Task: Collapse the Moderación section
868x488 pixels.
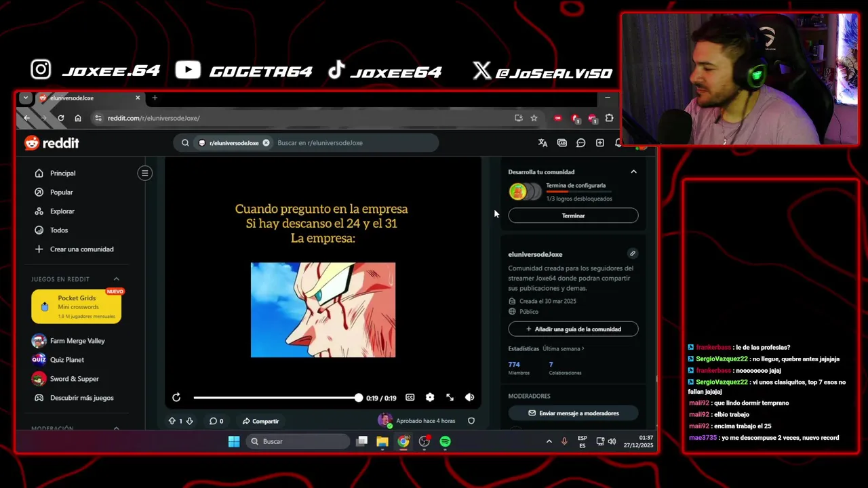Action: click(x=116, y=428)
